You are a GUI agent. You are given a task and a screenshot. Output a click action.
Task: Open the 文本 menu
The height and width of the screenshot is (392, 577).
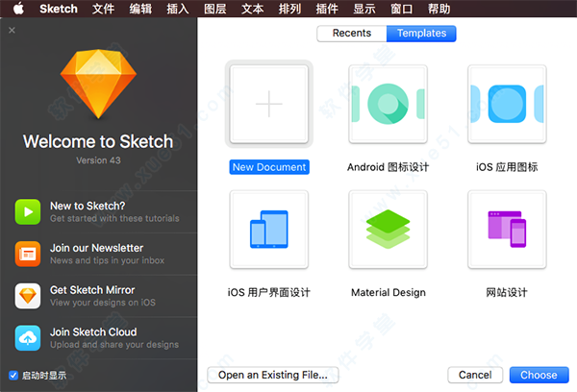pyautogui.click(x=252, y=9)
